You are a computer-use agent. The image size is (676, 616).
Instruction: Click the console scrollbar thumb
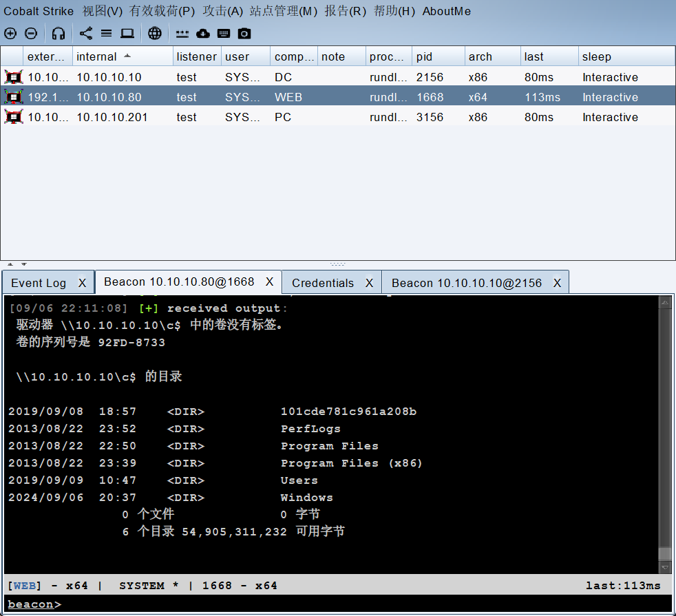(x=665, y=553)
